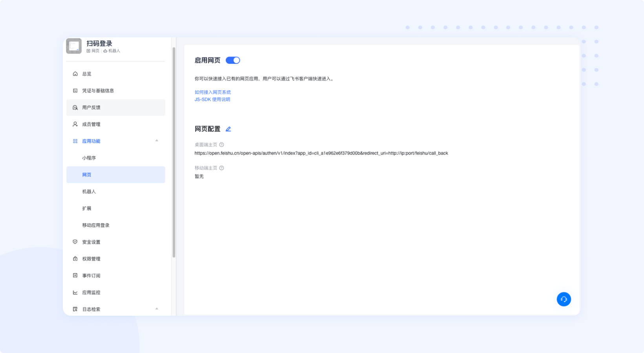Open 日志检索 menu label

tap(91, 309)
